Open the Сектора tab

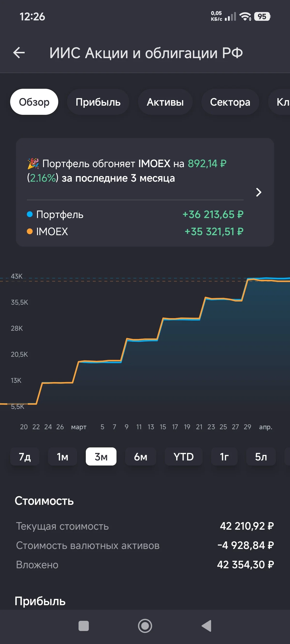230,102
